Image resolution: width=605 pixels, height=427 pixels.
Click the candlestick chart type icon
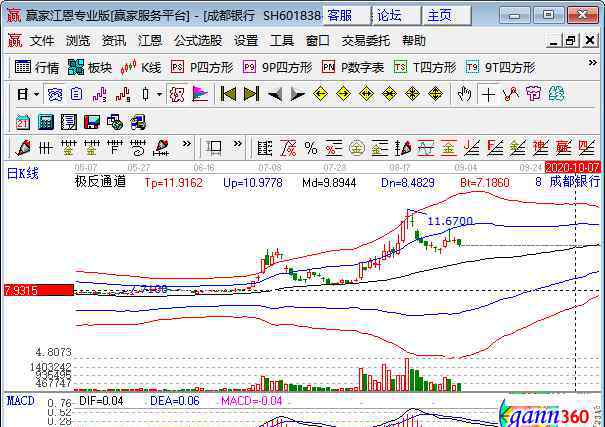point(145,94)
